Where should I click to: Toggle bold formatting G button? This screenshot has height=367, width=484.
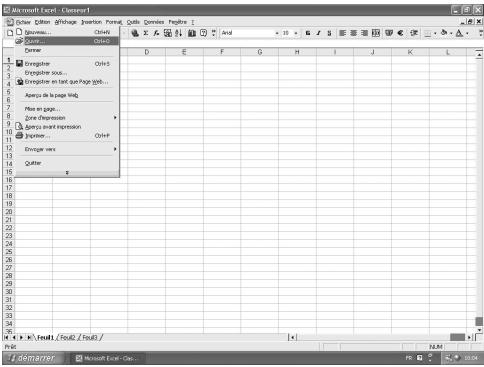pos(308,33)
